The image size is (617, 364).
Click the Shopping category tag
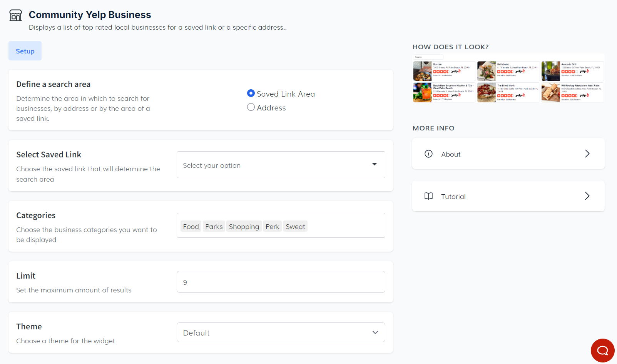click(244, 227)
